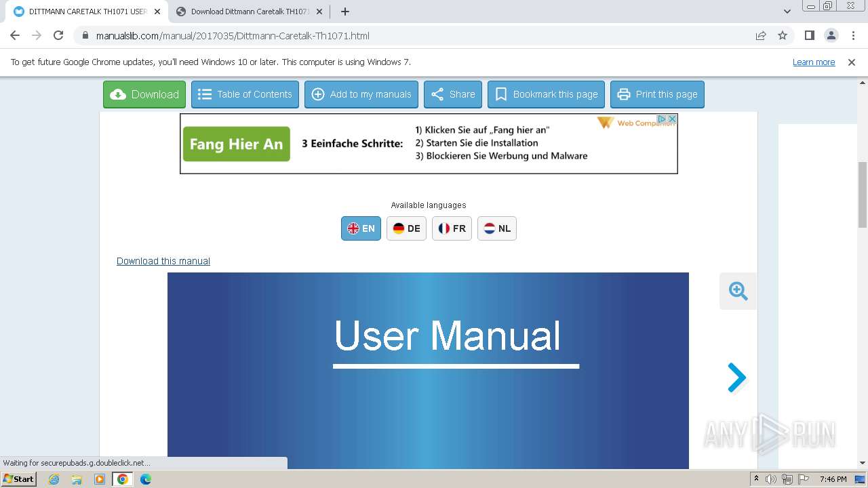Open Learn more about Chrome updates

814,62
